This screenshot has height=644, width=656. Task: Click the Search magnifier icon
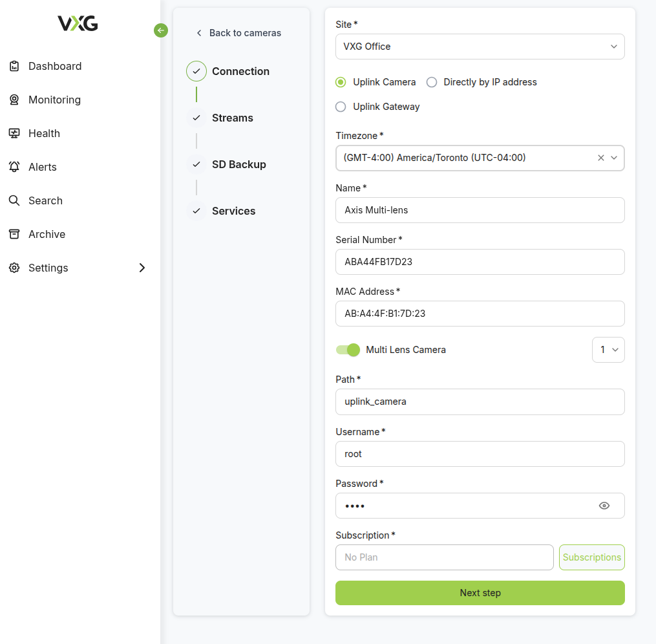tap(14, 200)
